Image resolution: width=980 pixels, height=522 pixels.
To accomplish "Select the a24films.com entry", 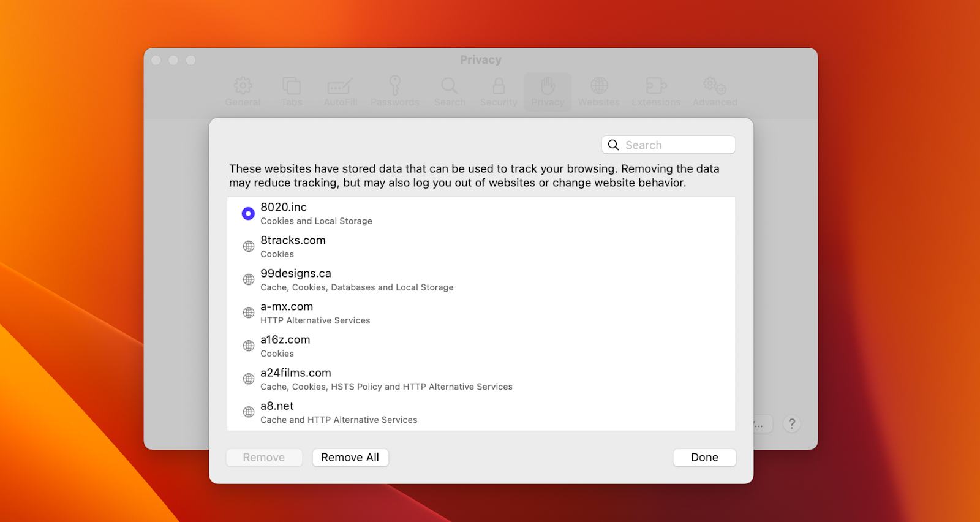I will point(481,379).
